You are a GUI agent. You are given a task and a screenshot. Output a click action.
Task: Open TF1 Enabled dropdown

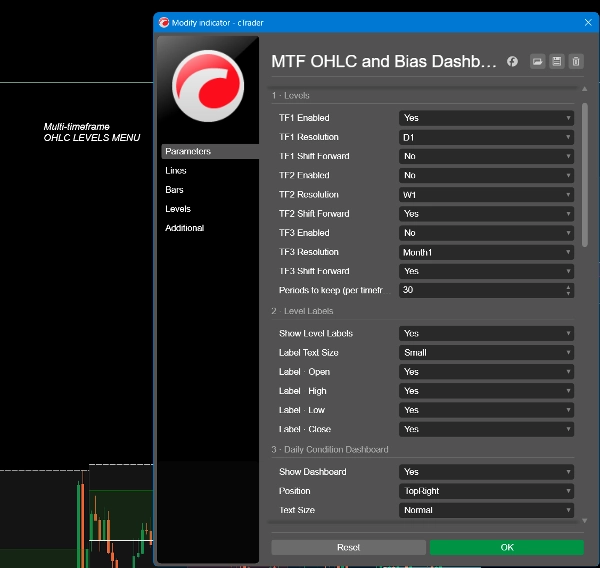tap(486, 118)
